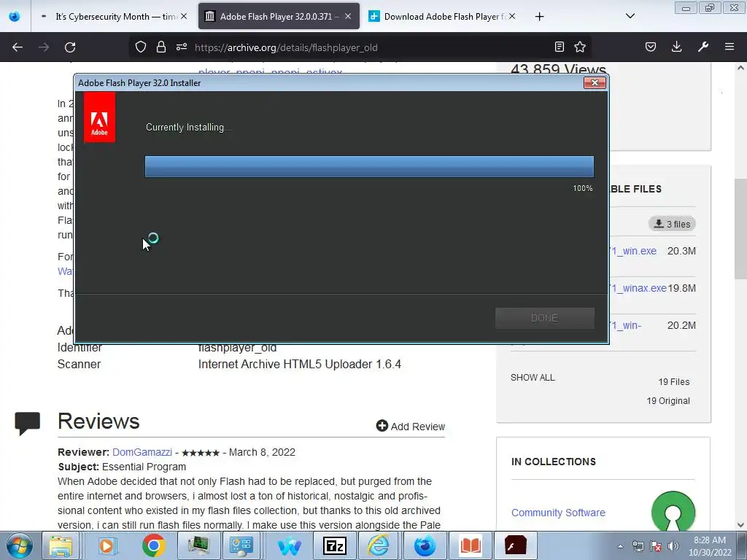This screenshot has height=560, width=747.
Task: Click the Reviews speech bubble icon
Action: click(x=27, y=423)
